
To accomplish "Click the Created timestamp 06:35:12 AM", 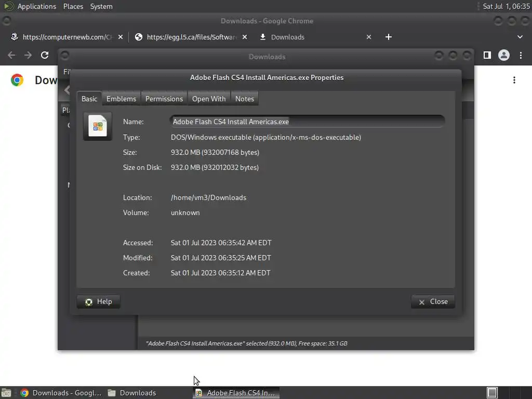I will [220, 273].
